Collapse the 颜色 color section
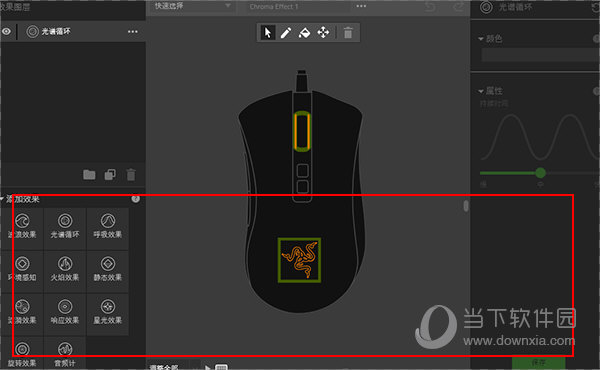 (x=481, y=39)
